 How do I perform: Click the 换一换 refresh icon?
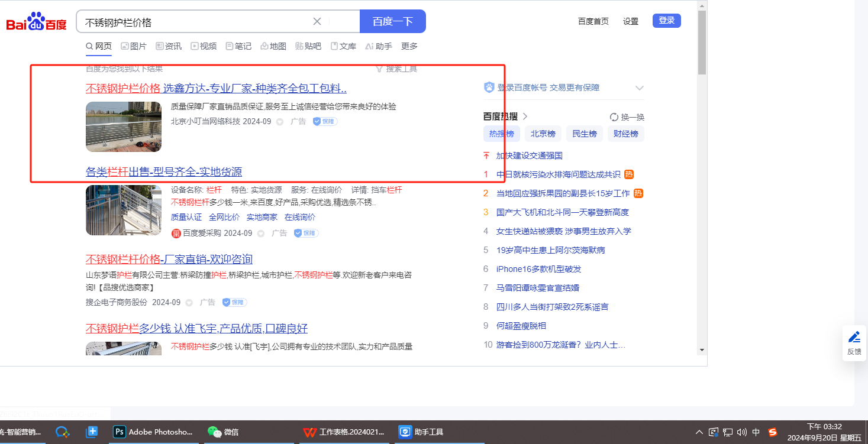click(x=614, y=117)
